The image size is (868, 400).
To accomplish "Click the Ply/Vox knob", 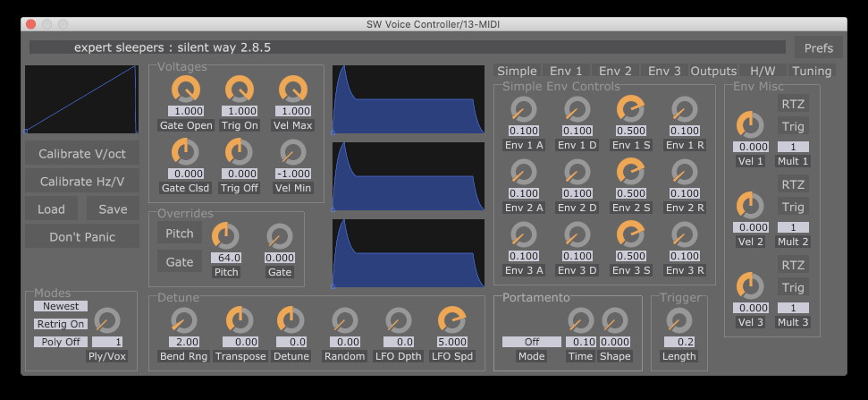I will click(107, 320).
